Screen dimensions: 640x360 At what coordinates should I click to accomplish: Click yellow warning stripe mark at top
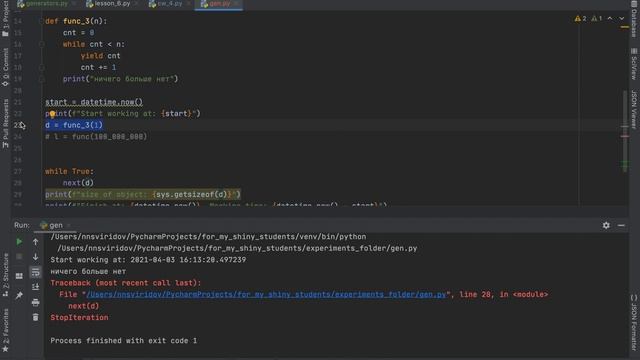pos(624,27)
